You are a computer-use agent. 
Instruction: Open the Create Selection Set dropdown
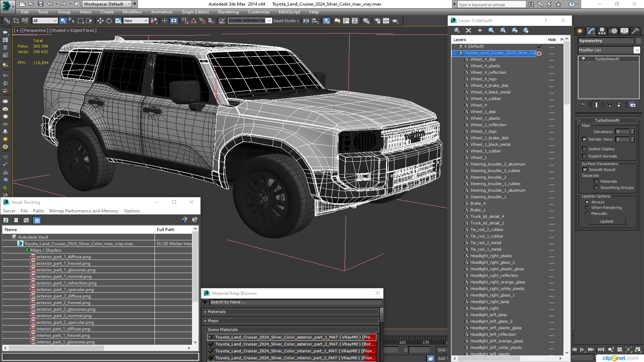[250, 21]
